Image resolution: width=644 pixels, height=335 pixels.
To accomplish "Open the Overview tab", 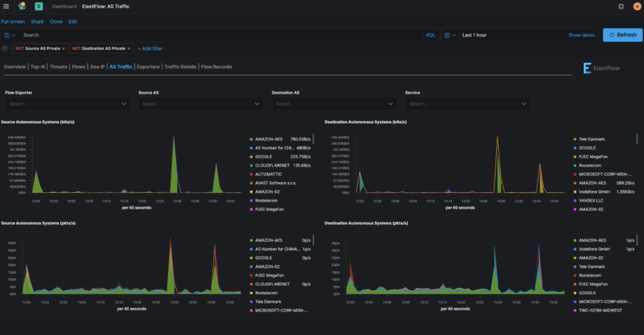I will tap(14, 67).
